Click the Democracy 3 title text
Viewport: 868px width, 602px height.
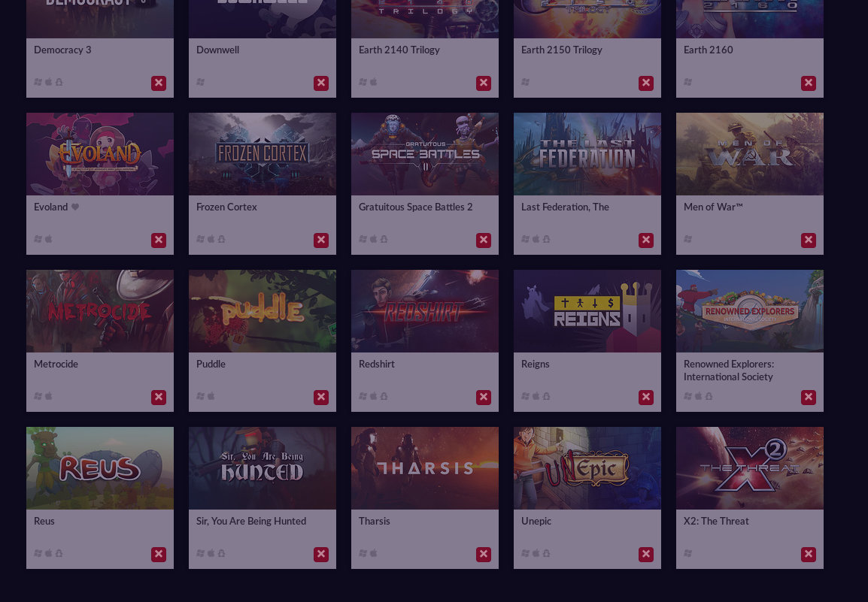[x=62, y=50]
